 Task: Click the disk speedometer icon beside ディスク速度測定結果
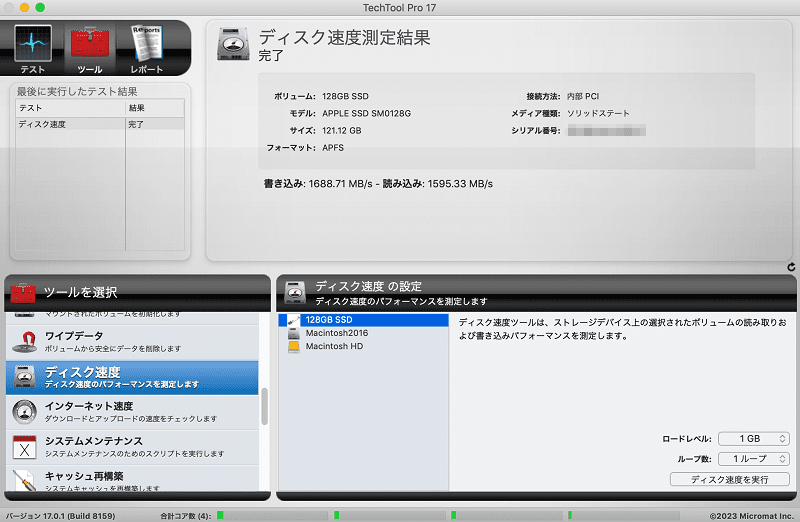(233, 44)
